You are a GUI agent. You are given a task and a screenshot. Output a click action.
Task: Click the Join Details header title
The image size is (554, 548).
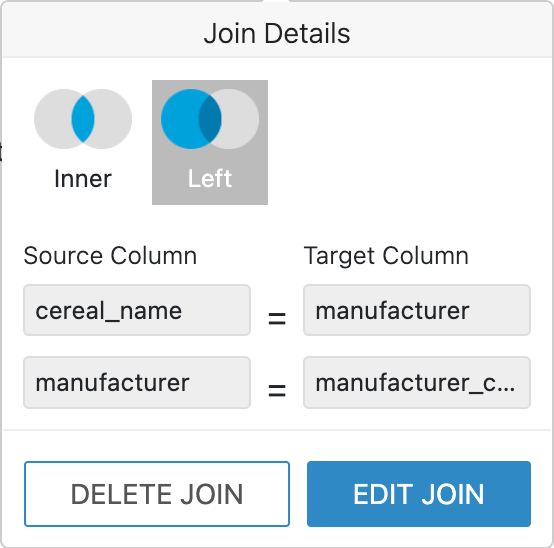277,34
